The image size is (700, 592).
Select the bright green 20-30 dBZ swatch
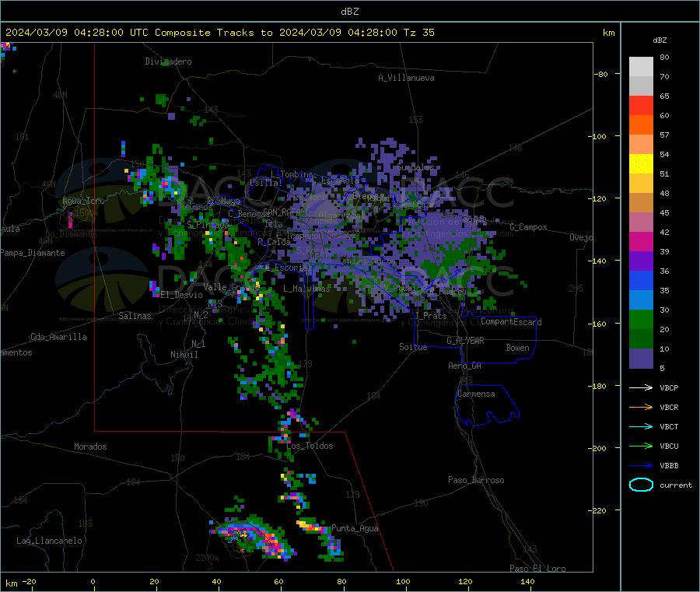(641, 319)
